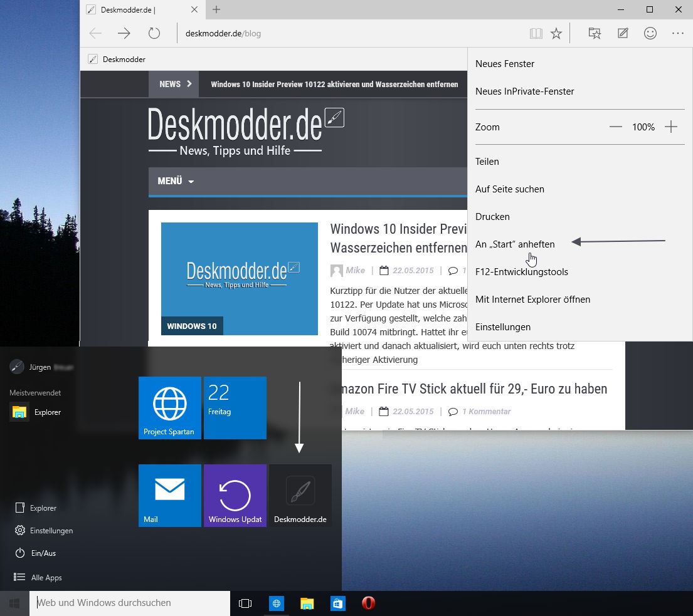
Task: Open the Deskmodder favorites bar bookmark
Action: click(117, 59)
